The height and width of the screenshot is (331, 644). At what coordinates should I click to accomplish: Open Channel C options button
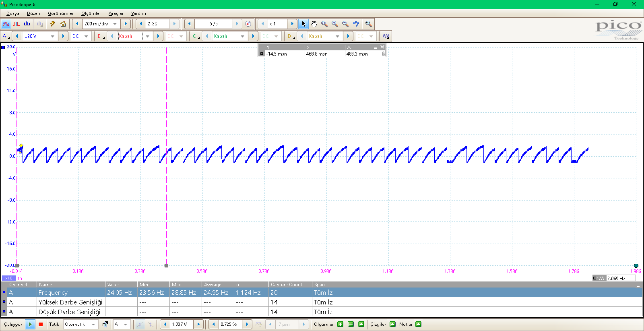tap(195, 36)
